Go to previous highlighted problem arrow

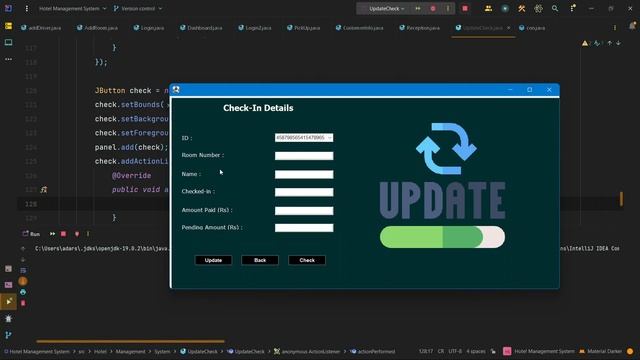tap(609, 43)
